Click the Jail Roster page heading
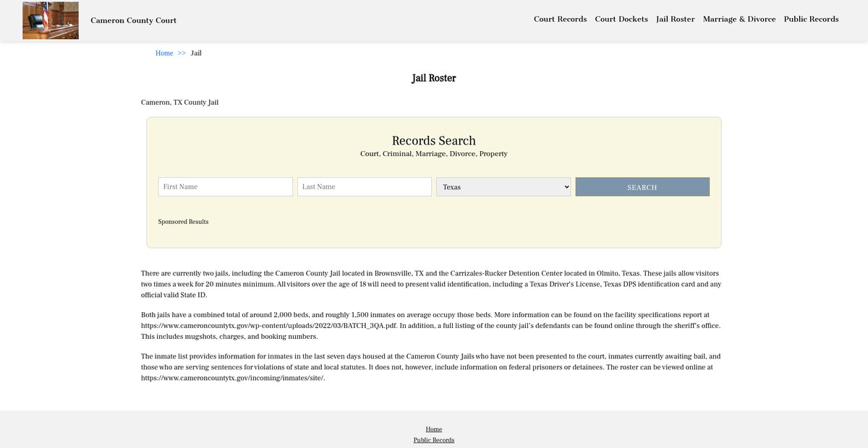 pos(434,78)
